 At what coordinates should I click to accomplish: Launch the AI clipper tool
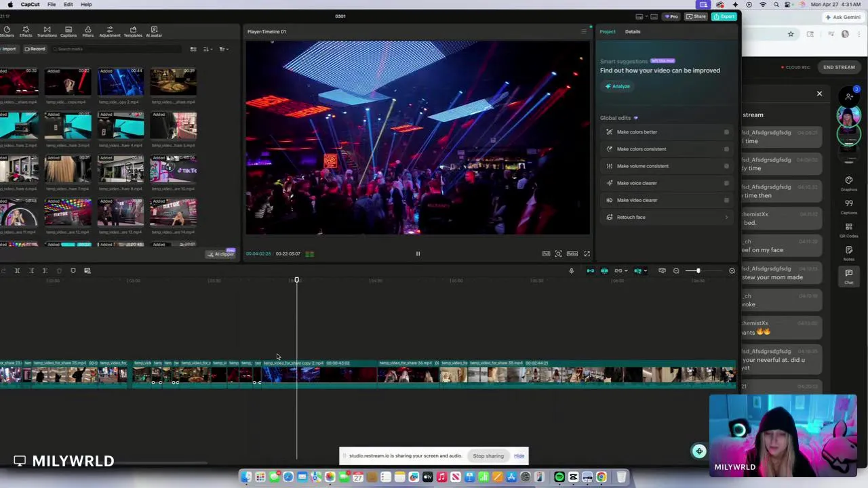[x=221, y=253]
